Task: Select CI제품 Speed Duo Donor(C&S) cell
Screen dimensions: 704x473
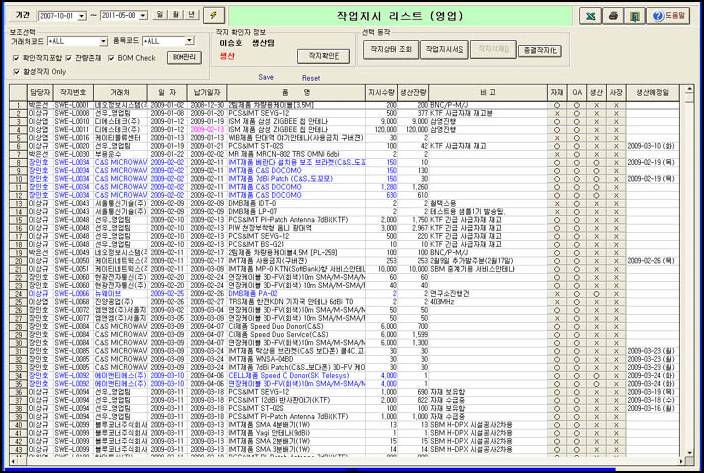Action: (x=296, y=326)
